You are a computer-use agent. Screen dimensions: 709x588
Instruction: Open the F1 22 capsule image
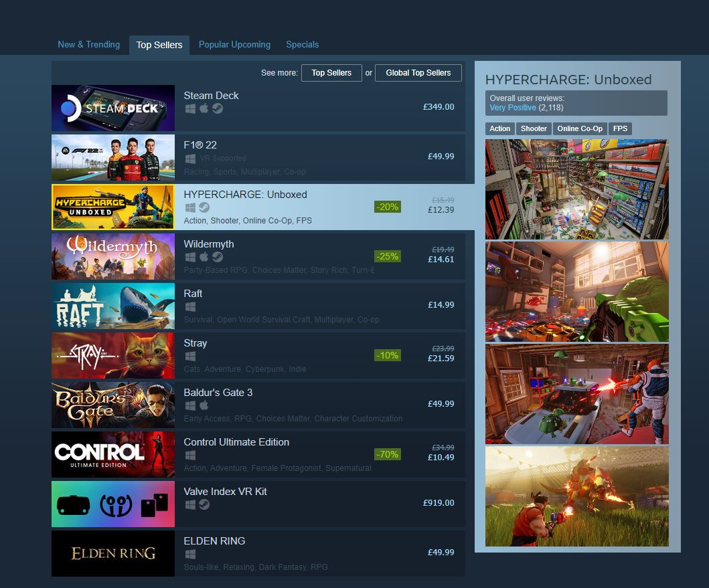click(113, 157)
